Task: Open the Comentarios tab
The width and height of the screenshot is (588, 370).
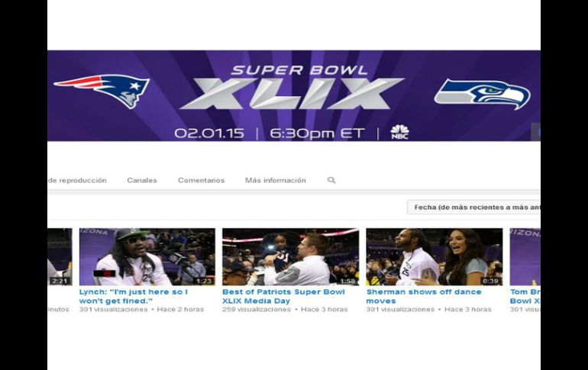Action: [201, 181]
